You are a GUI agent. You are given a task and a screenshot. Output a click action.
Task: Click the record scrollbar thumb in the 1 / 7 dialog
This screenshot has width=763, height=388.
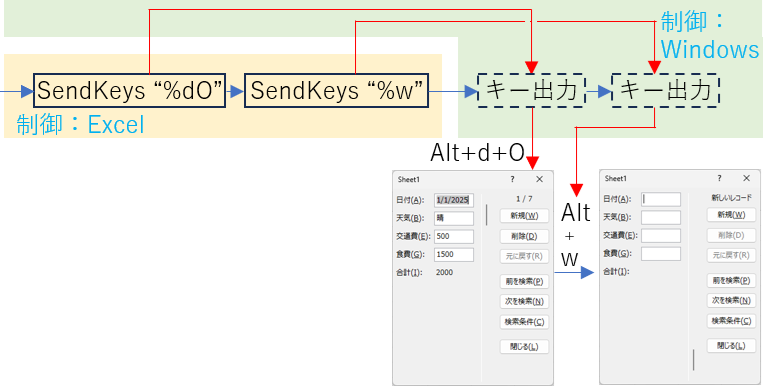click(x=487, y=215)
